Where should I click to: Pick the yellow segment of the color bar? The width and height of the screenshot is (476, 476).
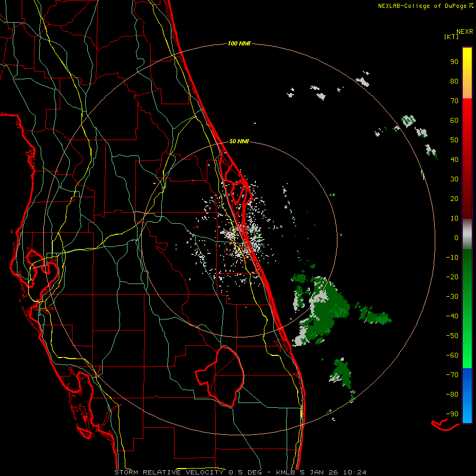(x=467, y=72)
